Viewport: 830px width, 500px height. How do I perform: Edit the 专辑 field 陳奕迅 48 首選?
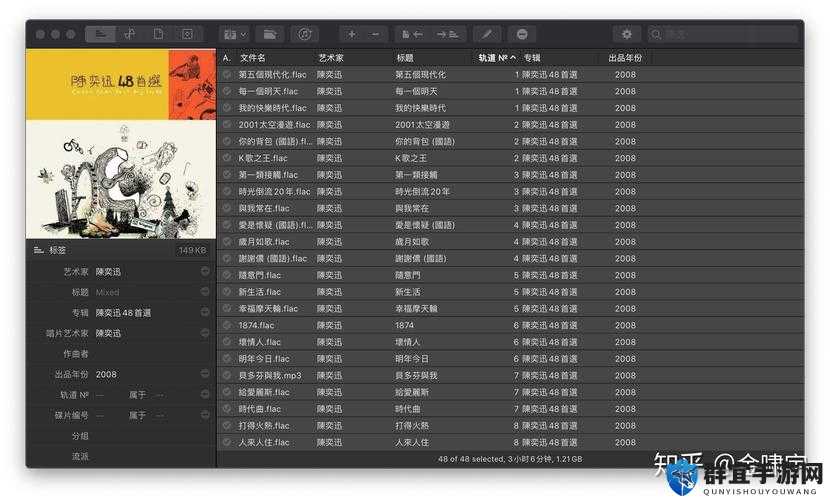[123, 313]
